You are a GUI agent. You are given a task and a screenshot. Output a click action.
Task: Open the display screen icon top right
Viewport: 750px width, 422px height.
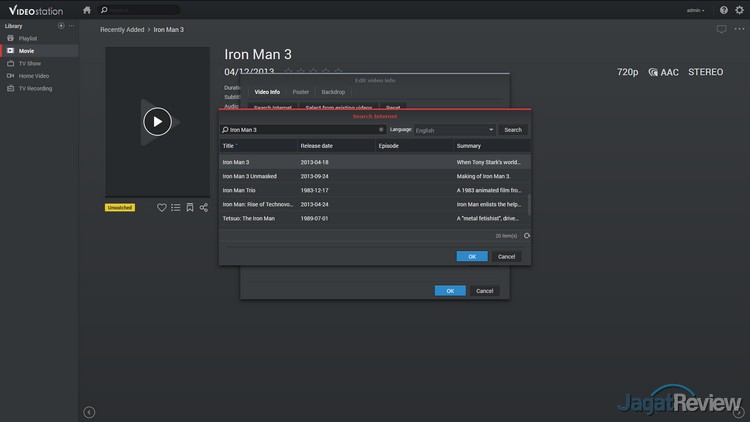721,30
